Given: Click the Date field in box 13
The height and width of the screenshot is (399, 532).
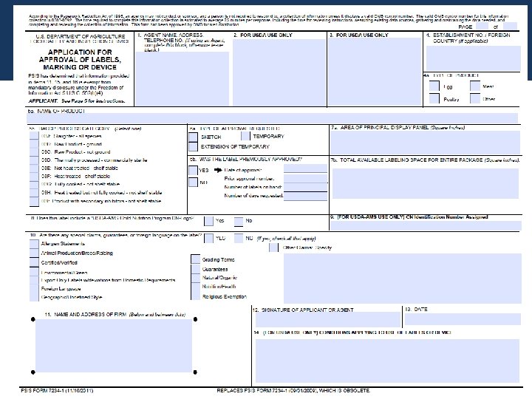Looking at the screenshot, I should [x=463, y=319].
